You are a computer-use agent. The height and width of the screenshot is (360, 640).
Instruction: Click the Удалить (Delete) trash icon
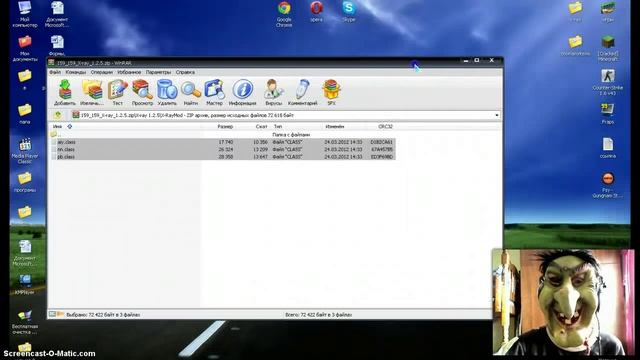point(167,92)
